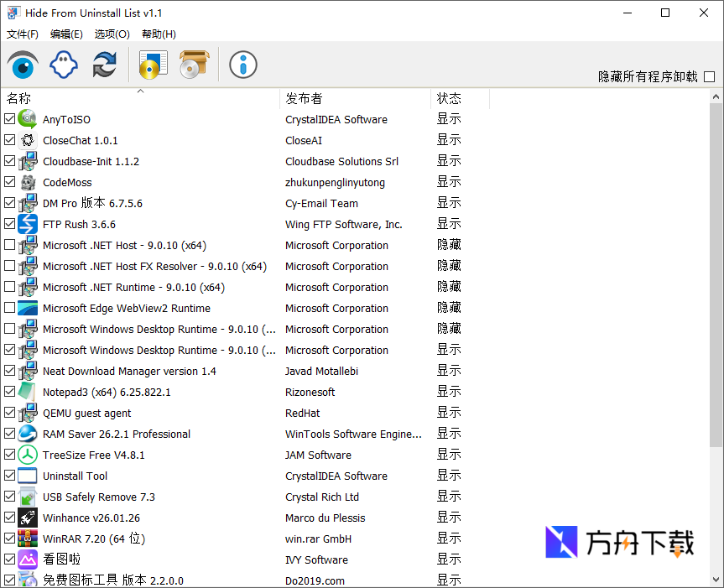This screenshot has width=724, height=588.
Task: Open the 选项(O) menu
Action: (x=112, y=34)
